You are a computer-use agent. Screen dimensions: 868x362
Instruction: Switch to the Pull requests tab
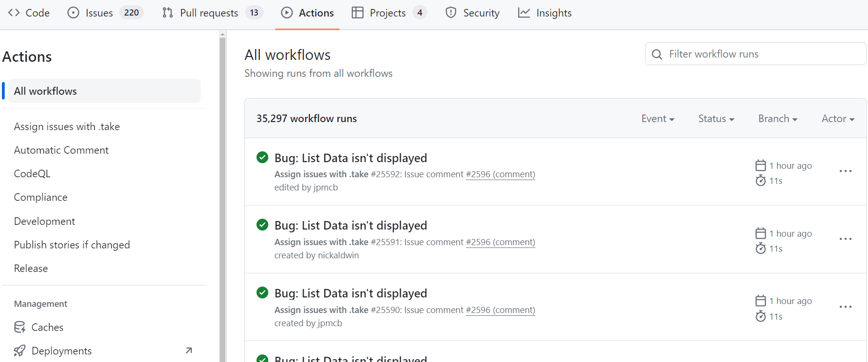click(x=209, y=13)
